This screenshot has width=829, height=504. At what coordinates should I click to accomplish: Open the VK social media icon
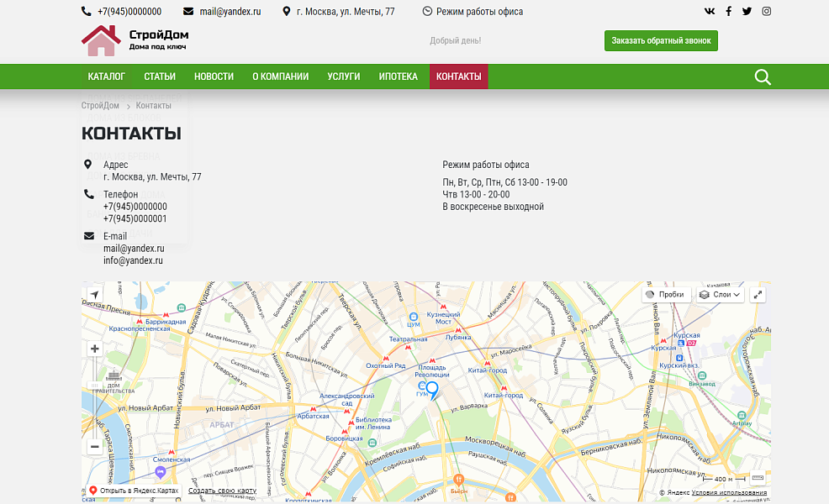coord(710,12)
